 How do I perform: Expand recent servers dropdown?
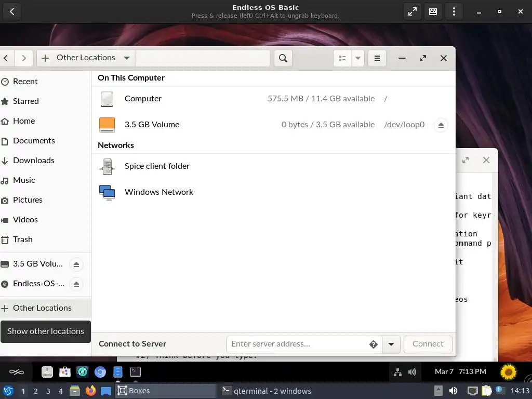pos(391,344)
